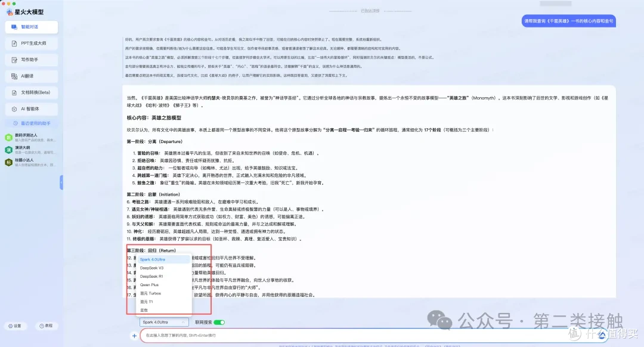644x347 pixels.
Task: Choose 混元 Turbos in model list
Action: (x=164, y=293)
